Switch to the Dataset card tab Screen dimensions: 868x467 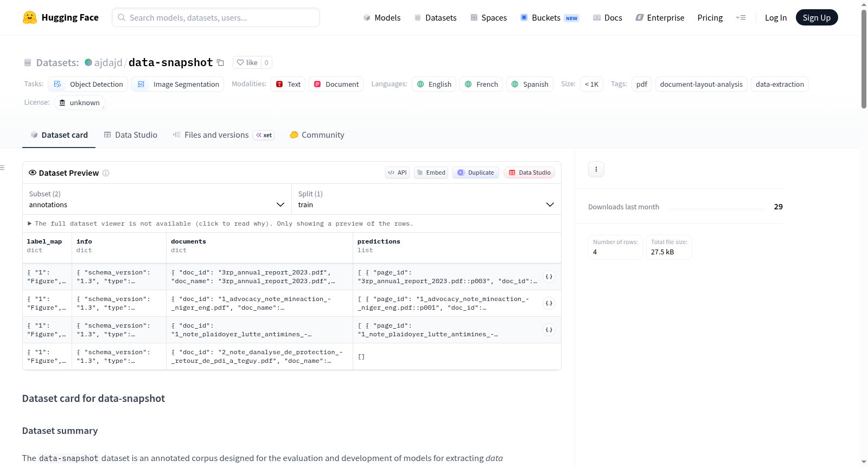(x=59, y=135)
